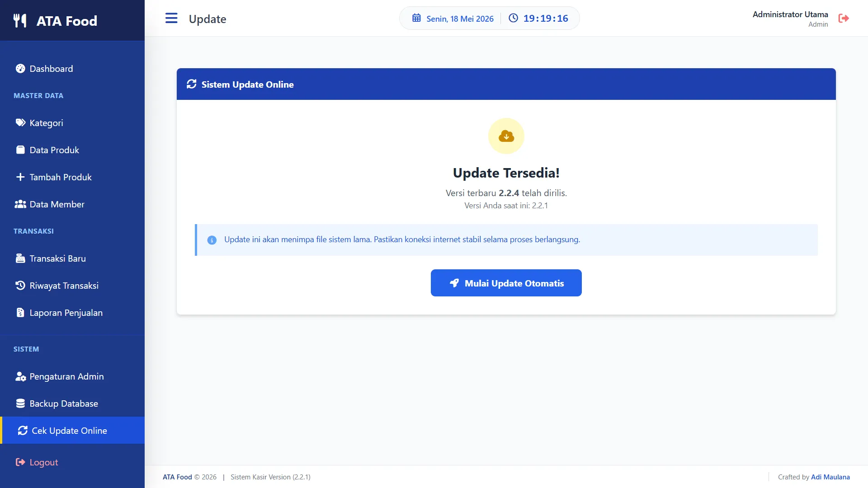The height and width of the screenshot is (488, 868).
Task: Select Cek Update Online menu item
Action: pos(72,431)
